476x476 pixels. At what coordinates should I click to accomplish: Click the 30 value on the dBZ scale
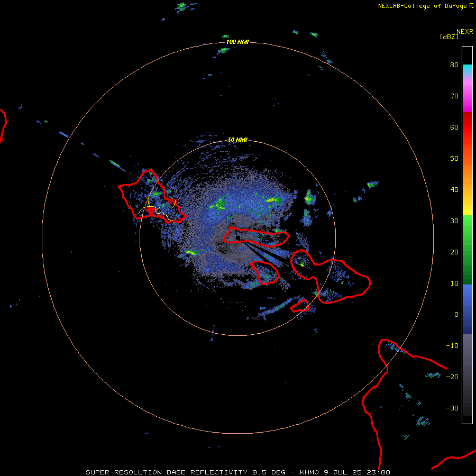(x=454, y=221)
